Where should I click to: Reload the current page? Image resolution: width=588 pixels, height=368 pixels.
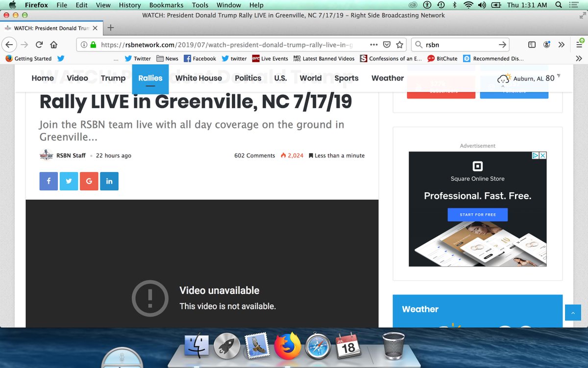point(39,45)
